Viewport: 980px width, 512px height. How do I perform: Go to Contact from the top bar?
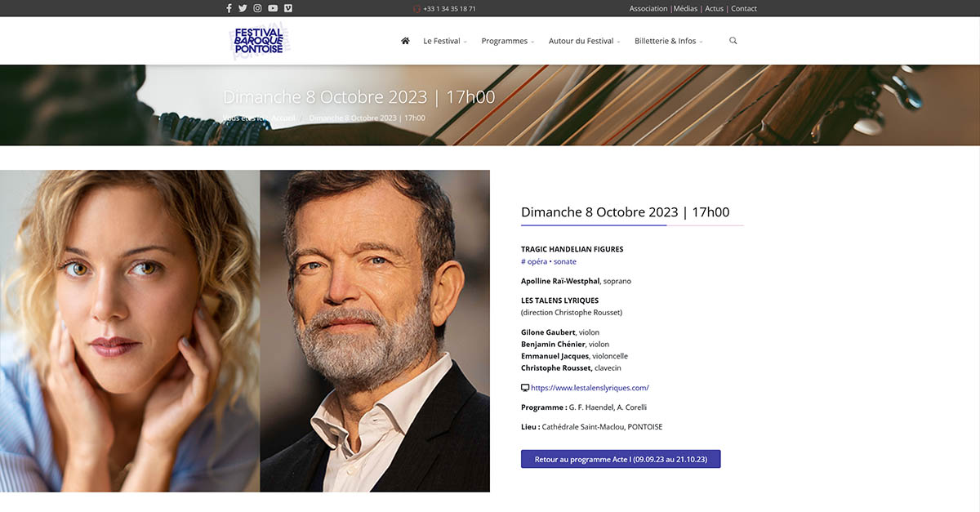click(743, 7)
